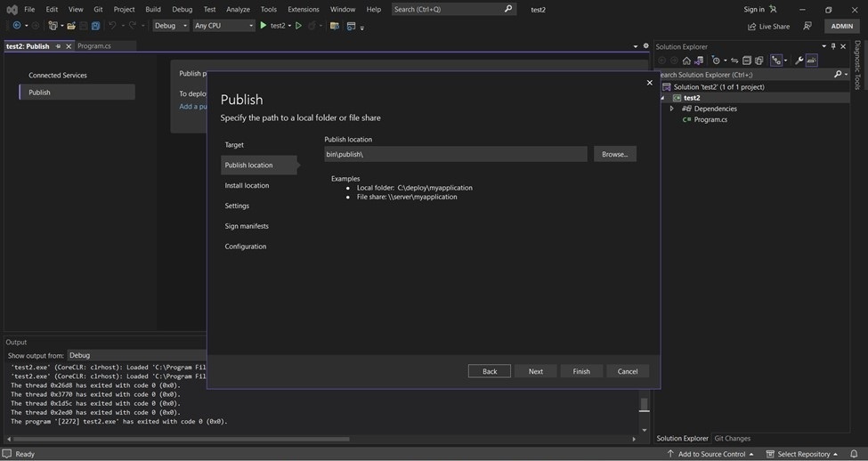Open the document tab list dropdown arrow
The width and height of the screenshot is (868, 461).
(x=636, y=46)
